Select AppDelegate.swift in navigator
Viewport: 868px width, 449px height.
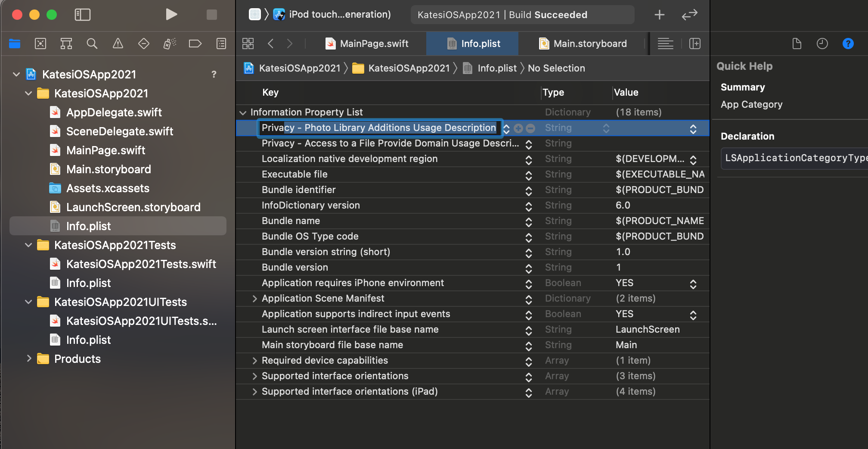pyautogui.click(x=114, y=112)
